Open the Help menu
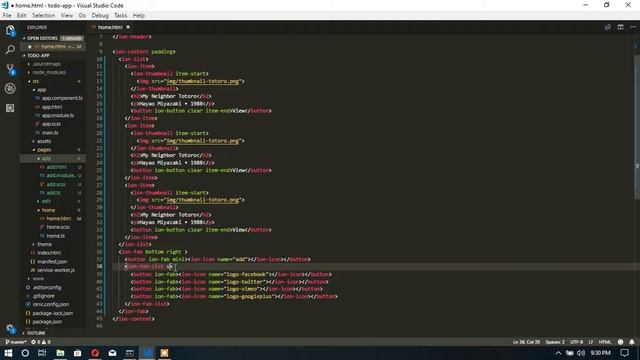Screen dimensions: 640x360 pos(139,16)
